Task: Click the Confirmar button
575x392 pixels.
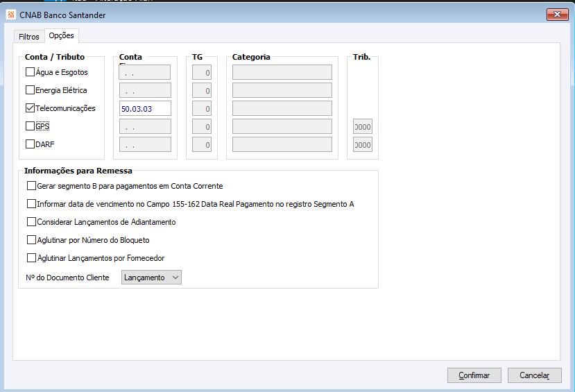Action: tap(474, 375)
